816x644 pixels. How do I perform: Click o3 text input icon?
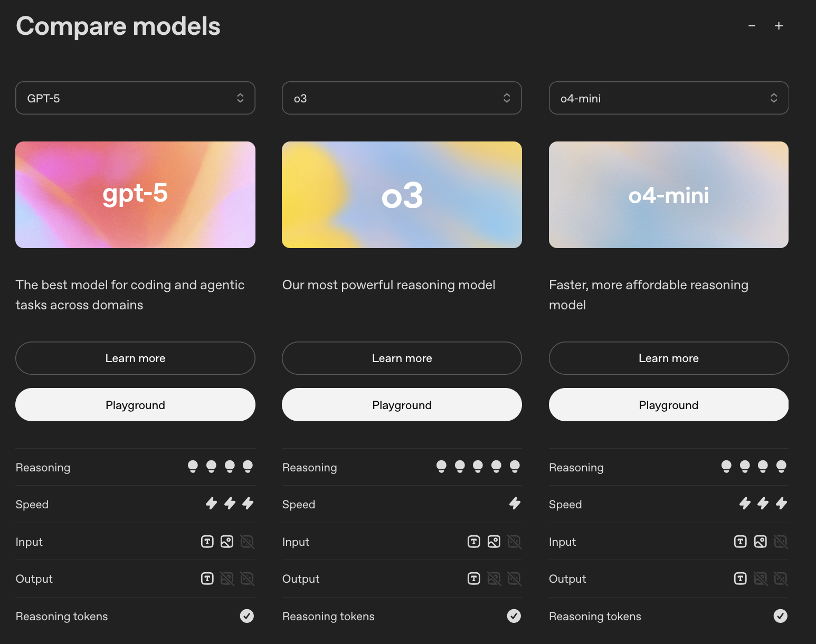474,542
